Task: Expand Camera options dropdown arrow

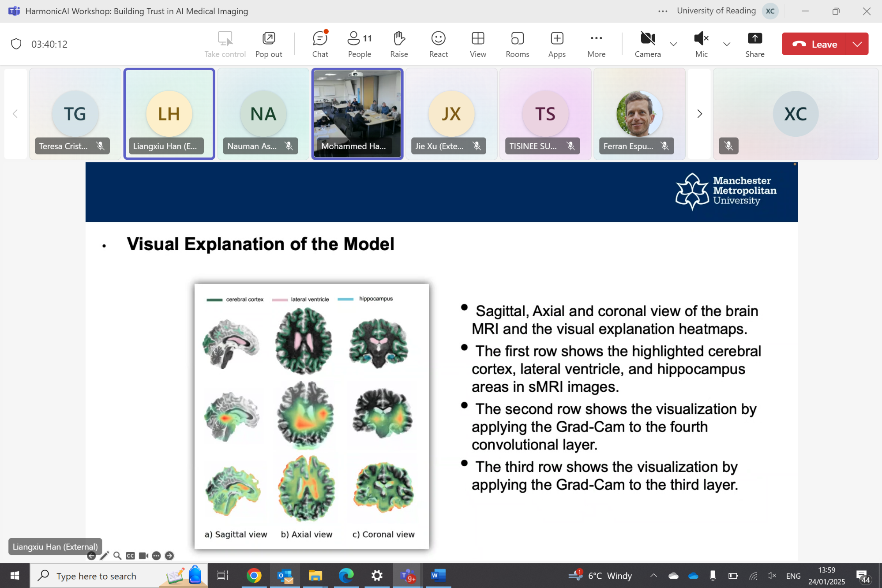Action: pyautogui.click(x=673, y=44)
